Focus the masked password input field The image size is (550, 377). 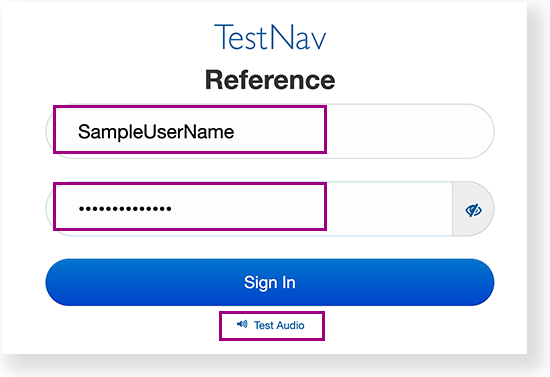pyautogui.click(x=249, y=209)
